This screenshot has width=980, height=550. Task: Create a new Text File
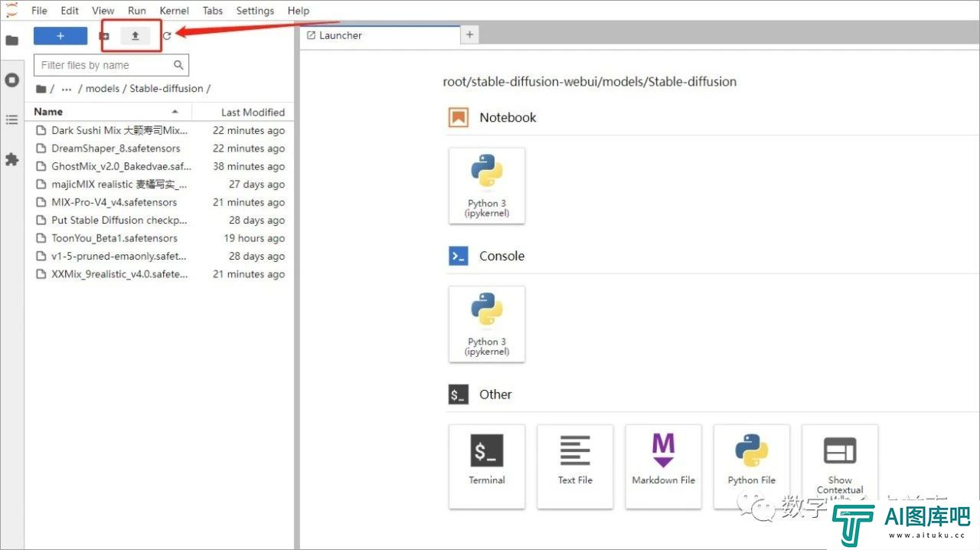point(575,466)
